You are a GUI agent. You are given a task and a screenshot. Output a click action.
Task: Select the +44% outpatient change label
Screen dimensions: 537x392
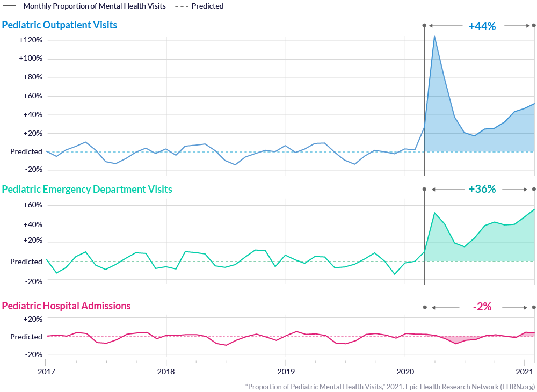(x=482, y=26)
